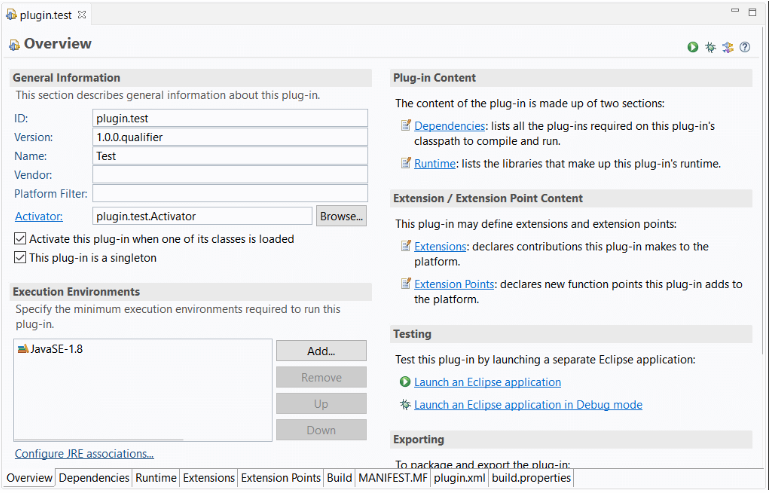Open the Activator hyperlink
The height and width of the screenshot is (493, 770).
39,216
